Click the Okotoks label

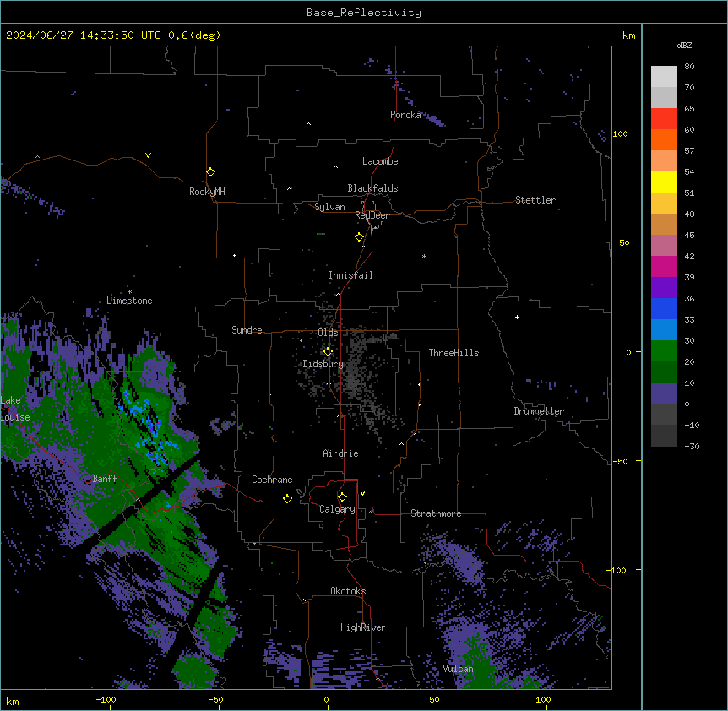(348, 591)
